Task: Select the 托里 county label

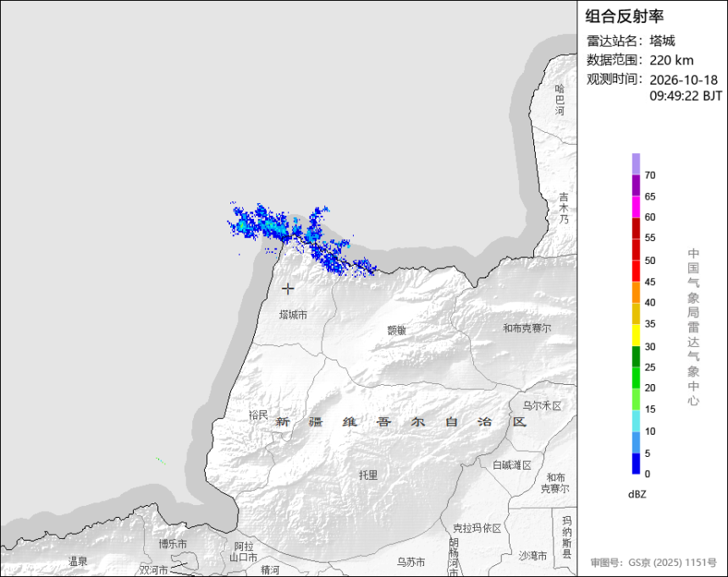Action: coord(368,475)
